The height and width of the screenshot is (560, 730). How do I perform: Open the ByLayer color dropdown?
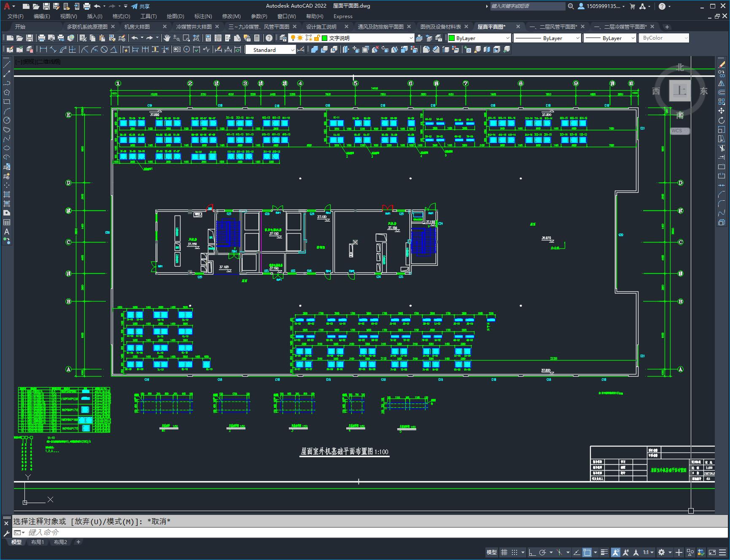click(479, 38)
